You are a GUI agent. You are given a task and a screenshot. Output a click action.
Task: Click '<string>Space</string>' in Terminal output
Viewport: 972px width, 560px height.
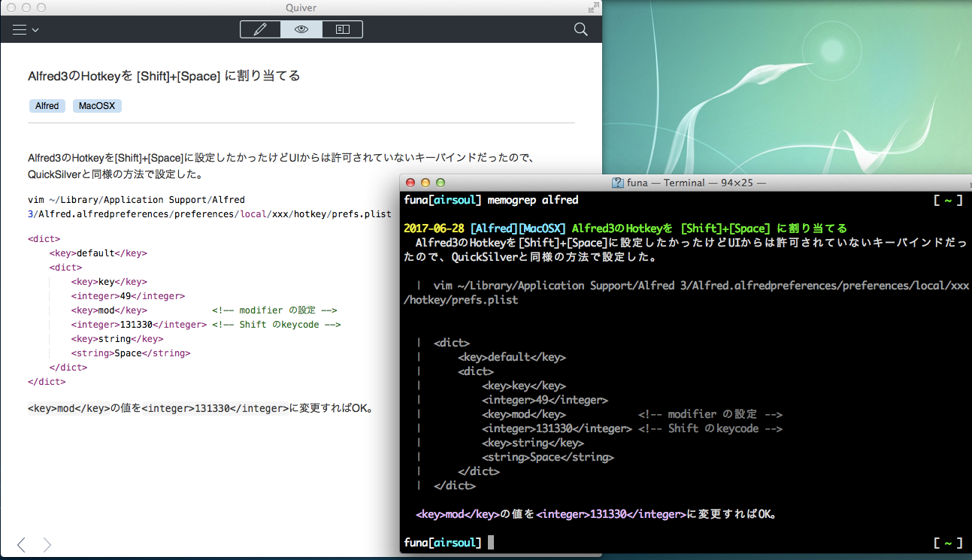click(548, 457)
